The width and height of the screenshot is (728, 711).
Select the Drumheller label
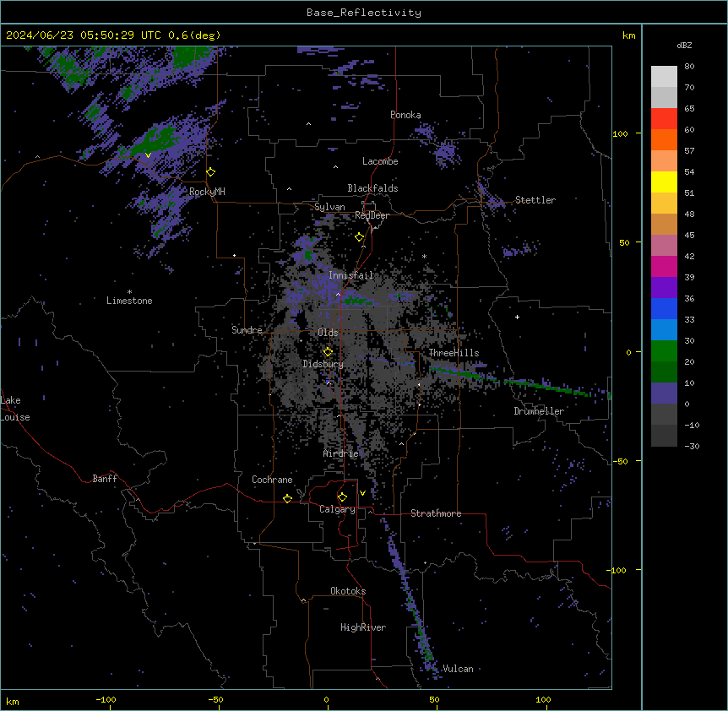(539, 411)
